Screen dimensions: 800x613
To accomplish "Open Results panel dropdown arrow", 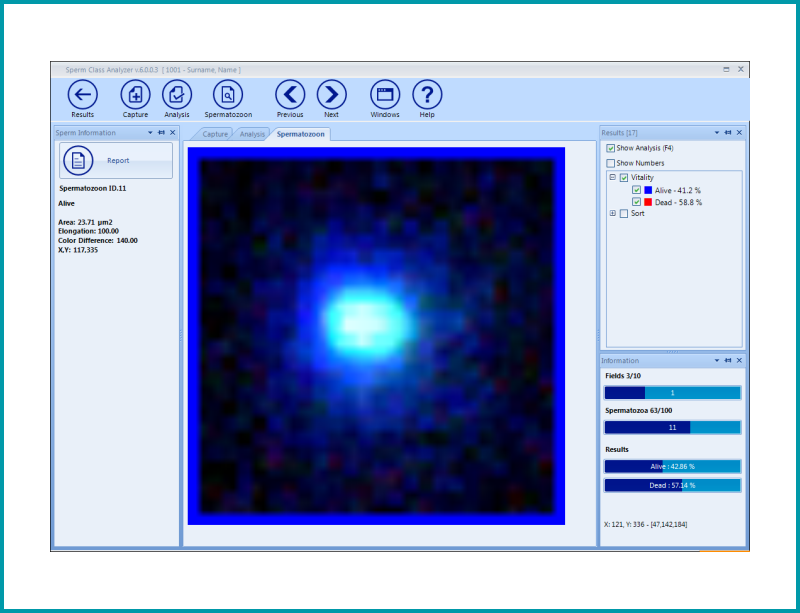I will pyautogui.click(x=717, y=133).
